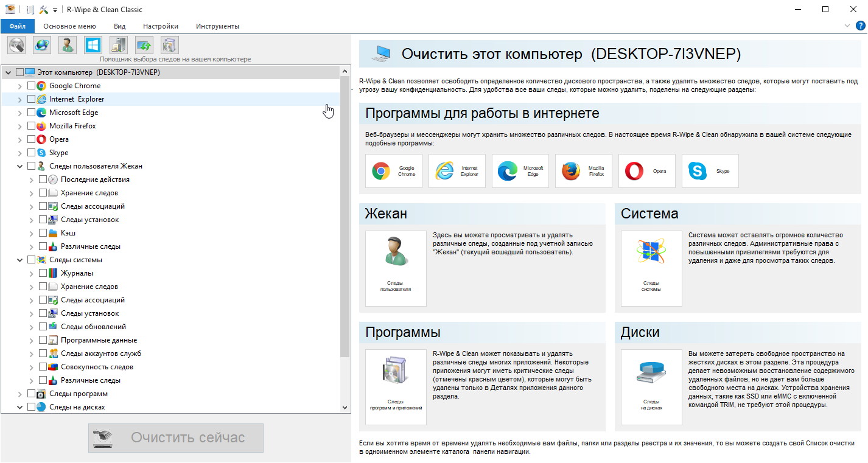Expand the Mozilla Firefox tree node
Viewport: 868px width, 463px height.
coord(20,126)
